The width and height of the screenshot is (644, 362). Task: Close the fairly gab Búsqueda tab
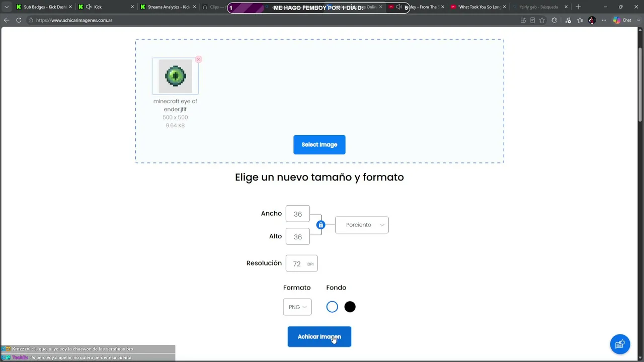pos(566,7)
